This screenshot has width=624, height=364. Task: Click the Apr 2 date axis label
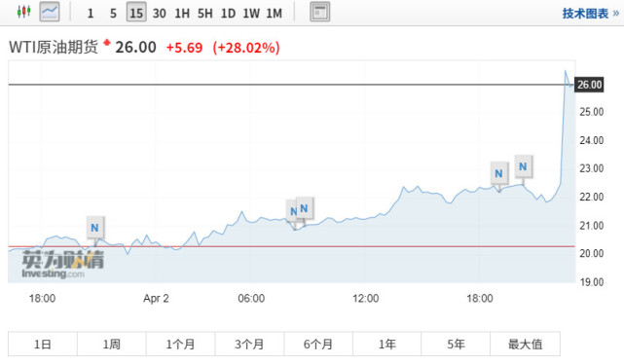click(156, 299)
